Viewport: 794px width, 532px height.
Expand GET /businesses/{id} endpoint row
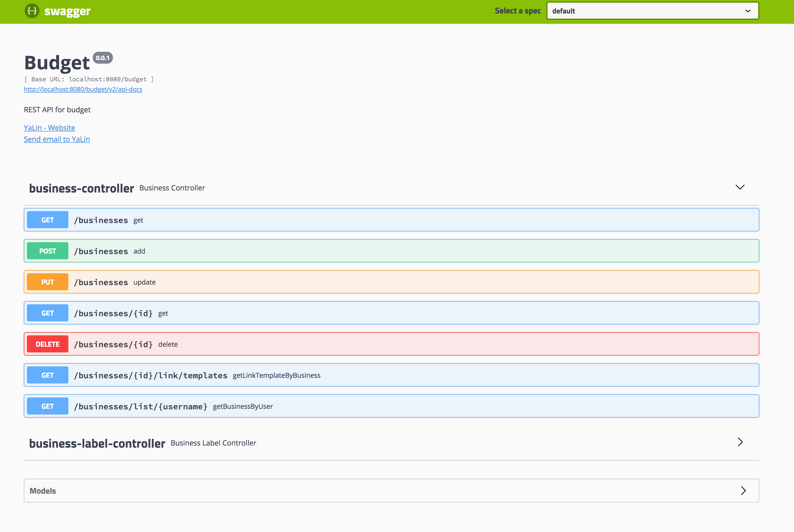click(113, 313)
